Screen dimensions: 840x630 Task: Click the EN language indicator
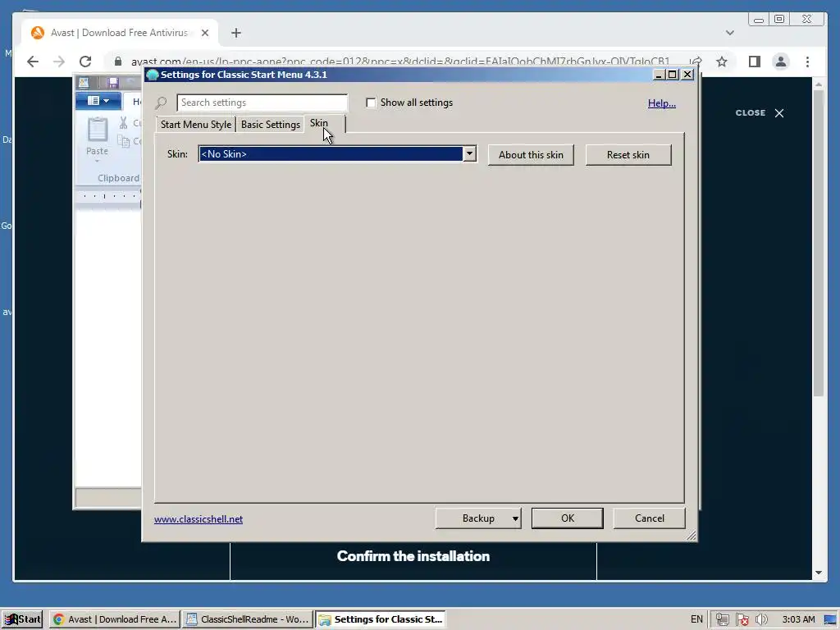(696, 619)
